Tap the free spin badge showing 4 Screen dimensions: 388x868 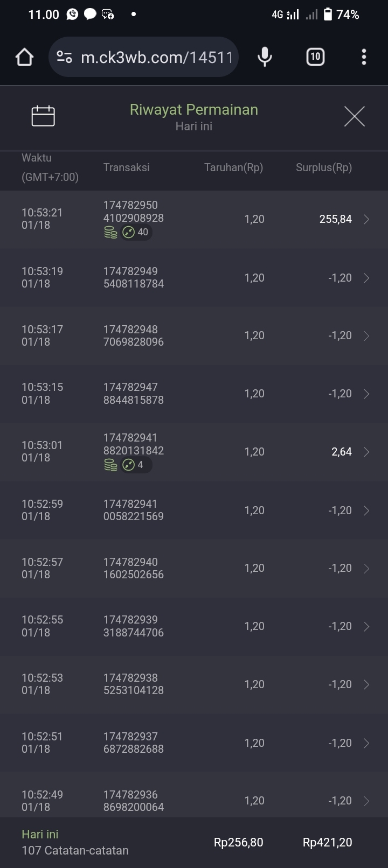coord(134,465)
